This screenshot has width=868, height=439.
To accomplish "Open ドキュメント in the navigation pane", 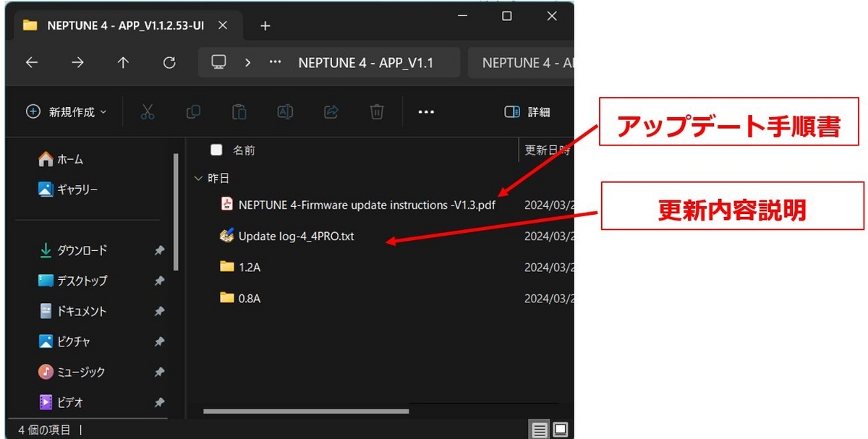I will pyautogui.click(x=72, y=311).
